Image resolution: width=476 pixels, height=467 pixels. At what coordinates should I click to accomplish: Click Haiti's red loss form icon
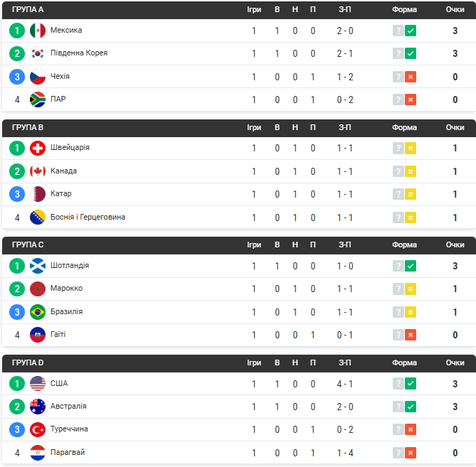point(411,335)
